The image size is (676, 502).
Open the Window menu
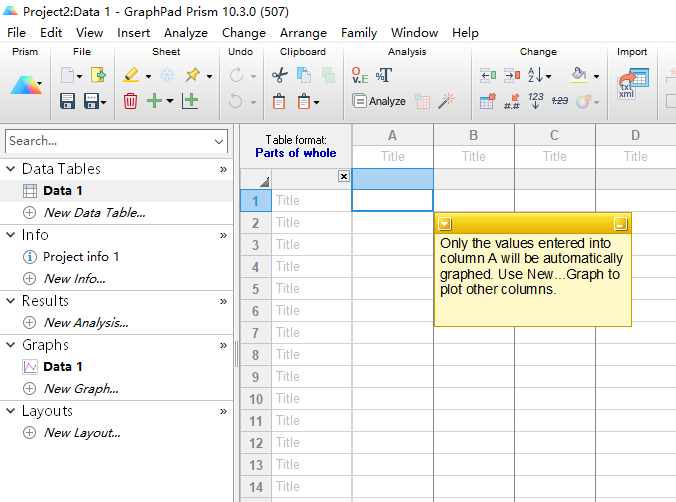414,33
